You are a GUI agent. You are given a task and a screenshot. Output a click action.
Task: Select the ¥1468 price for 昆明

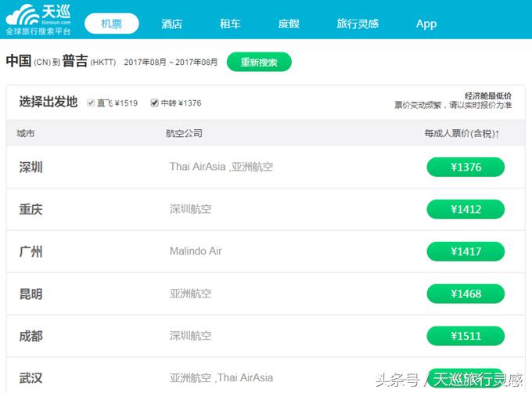coord(465,294)
